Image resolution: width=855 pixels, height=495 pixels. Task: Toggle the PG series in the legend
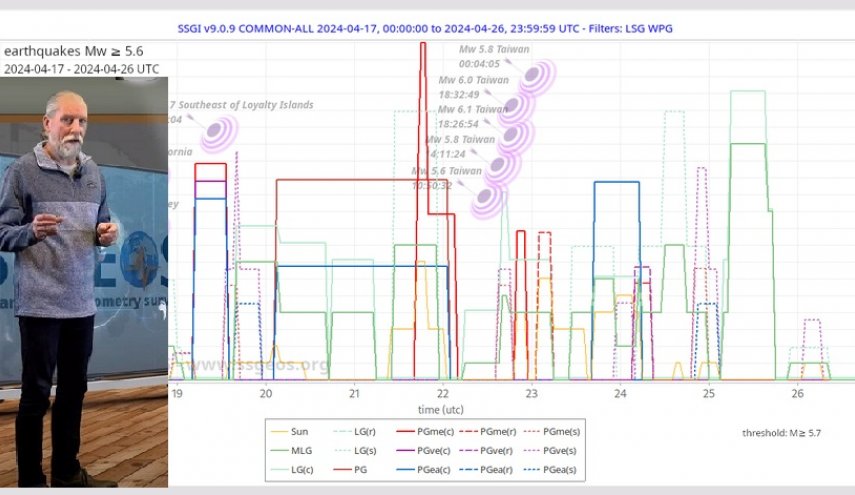(x=350, y=470)
